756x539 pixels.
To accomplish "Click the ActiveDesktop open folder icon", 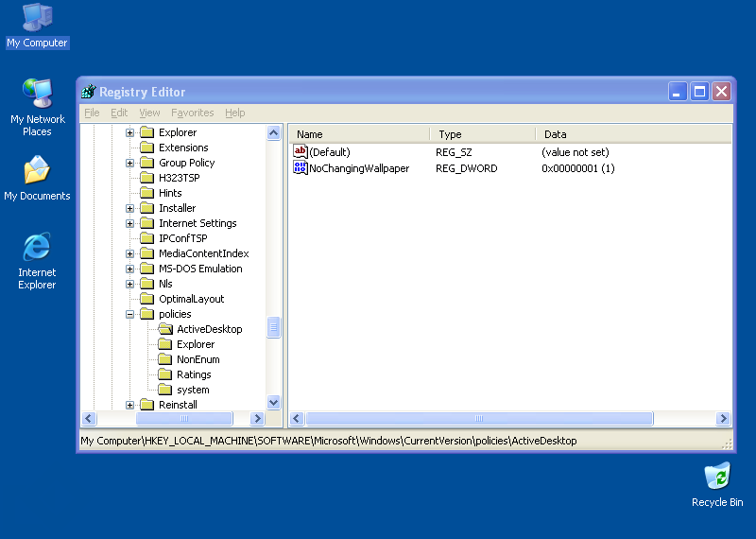I will tap(164, 329).
